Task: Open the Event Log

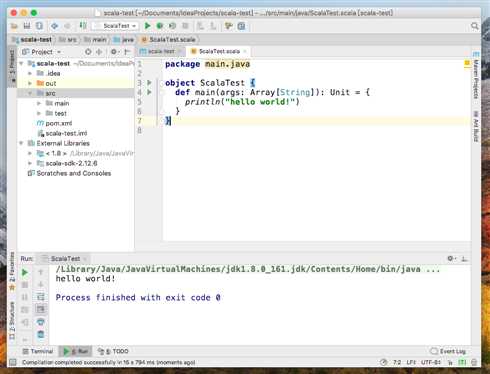Action: 448,351
